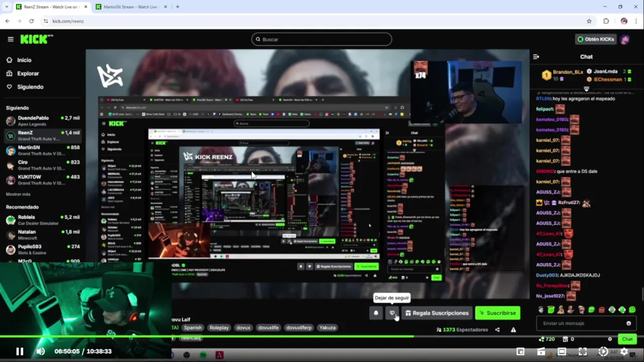The height and width of the screenshot is (362, 644).
Task: Open recommended channel Natalan
Action: 43,235
